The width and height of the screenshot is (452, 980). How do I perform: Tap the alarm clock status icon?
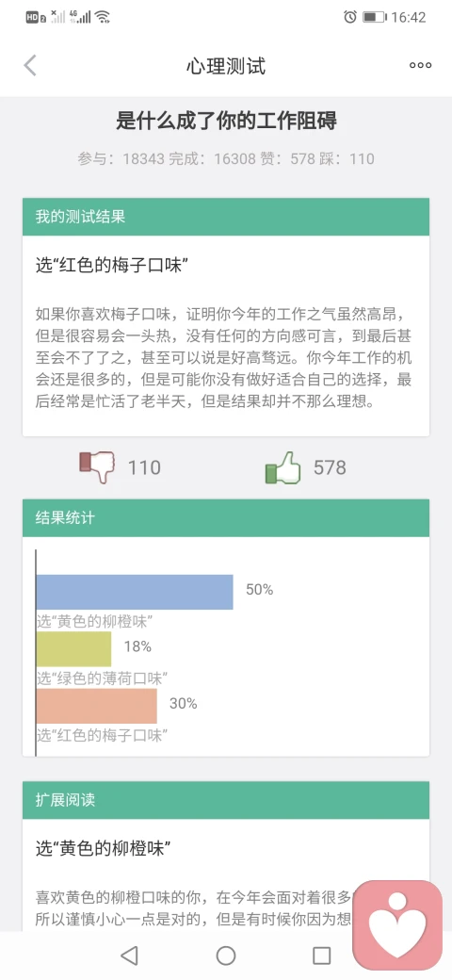pos(349,17)
